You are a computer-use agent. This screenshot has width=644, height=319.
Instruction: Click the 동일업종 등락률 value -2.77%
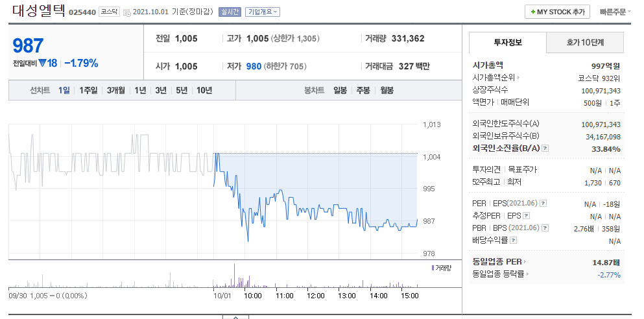609,275
